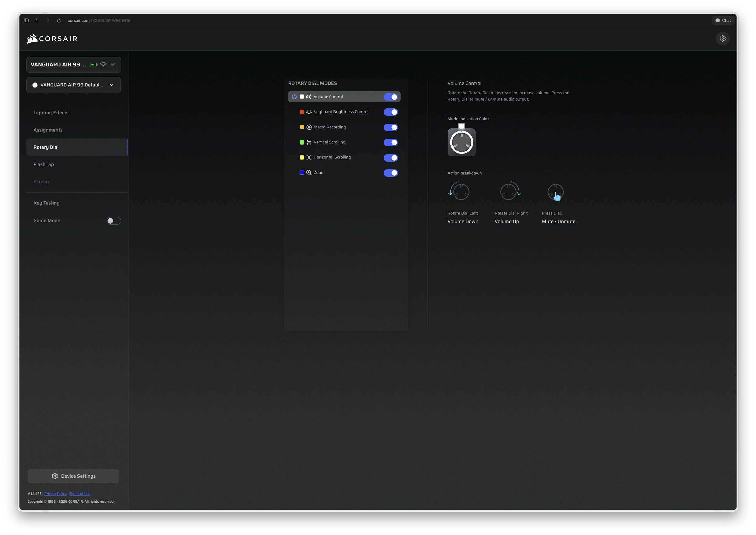Select the Zoom mode label
Screen dimensions: 756x535
[319, 173]
